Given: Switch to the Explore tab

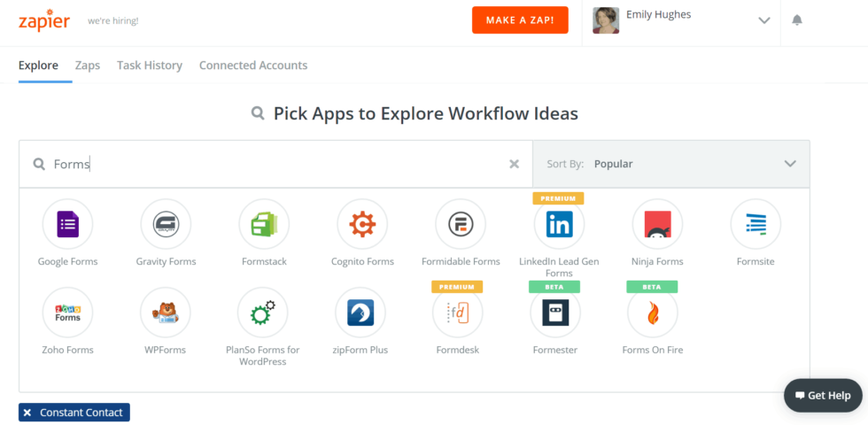Looking at the screenshot, I should coord(38,66).
